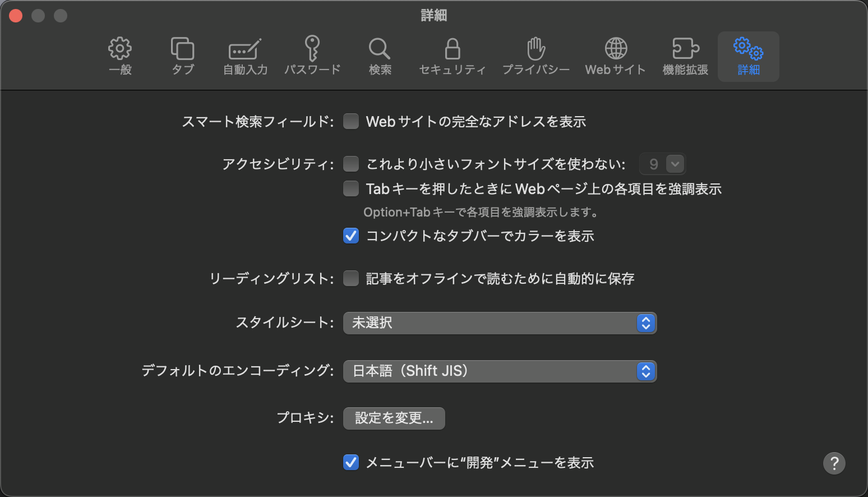Select the パスワード key icon
Viewport: 868px width, 497px height.
(312, 55)
